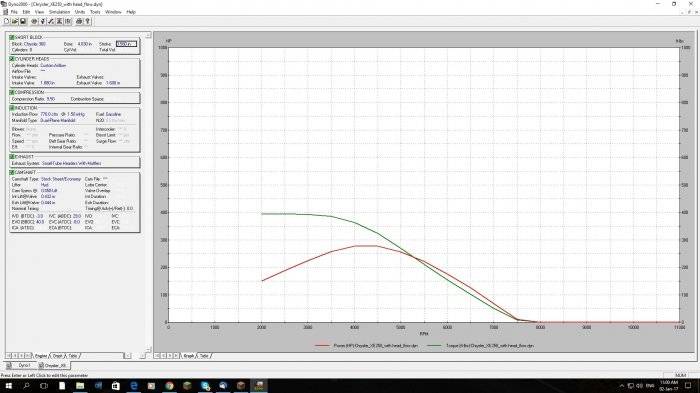
Task: Click the Print toolbar icon
Action: 79,21
